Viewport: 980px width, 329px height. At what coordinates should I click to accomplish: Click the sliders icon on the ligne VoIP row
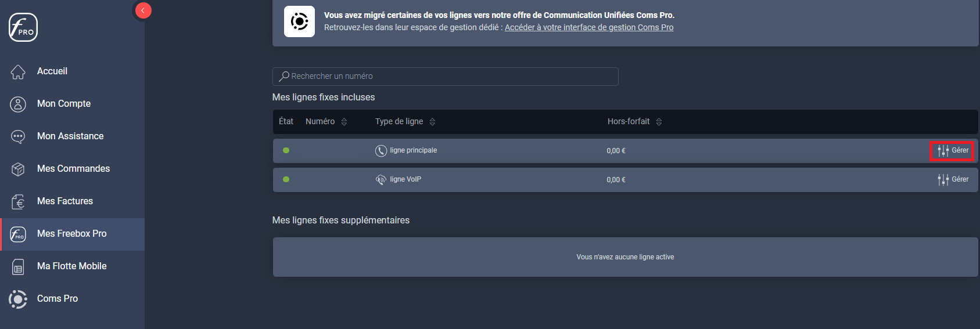[943, 180]
